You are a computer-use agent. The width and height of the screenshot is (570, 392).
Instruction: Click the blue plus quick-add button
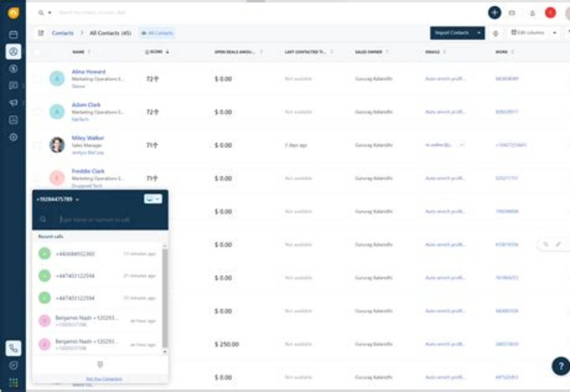click(x=494, y=13)
